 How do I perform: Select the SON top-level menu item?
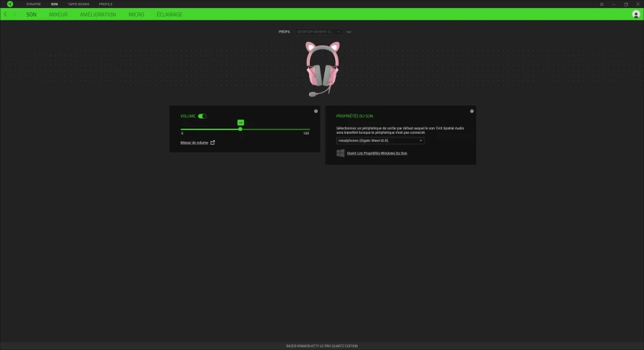54,4
